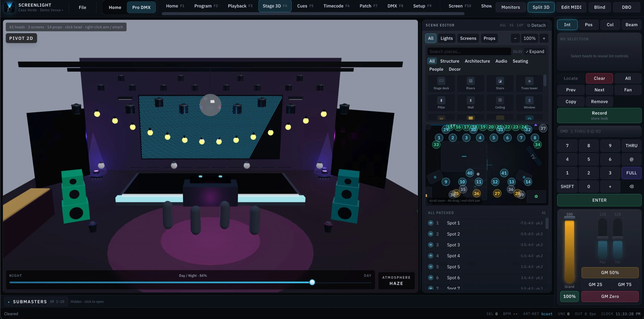Expand the Submasters panel

tap(36, 302)
